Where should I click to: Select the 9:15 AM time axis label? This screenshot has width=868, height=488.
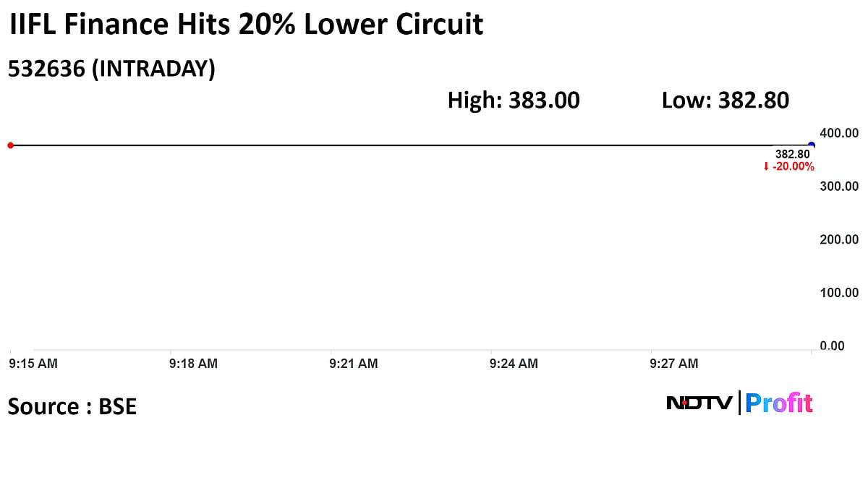[x=34, y=364]
